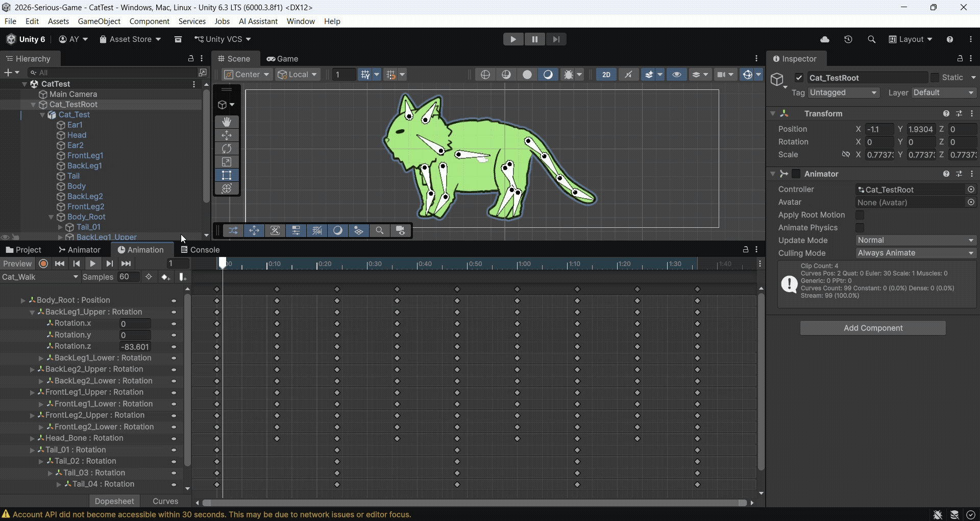
Task: Open the Layer dropdown Default
Action: point(944,92)
